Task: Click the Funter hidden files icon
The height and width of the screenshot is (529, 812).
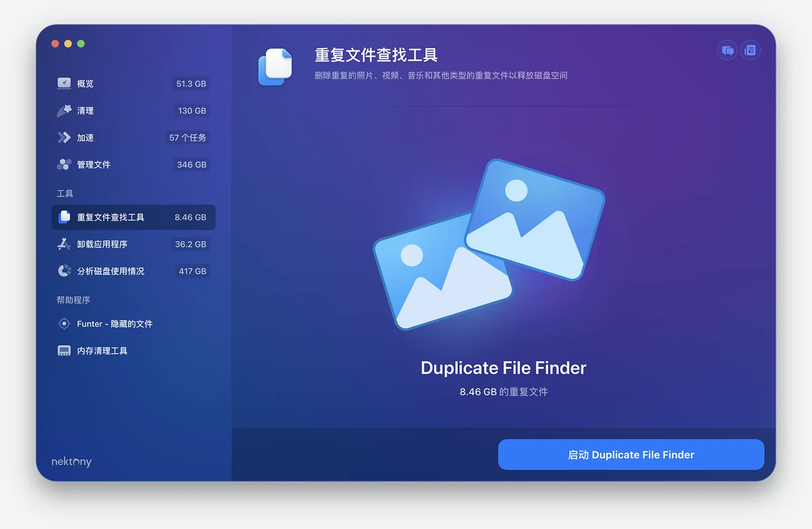Action: click(x=64, y=324)
